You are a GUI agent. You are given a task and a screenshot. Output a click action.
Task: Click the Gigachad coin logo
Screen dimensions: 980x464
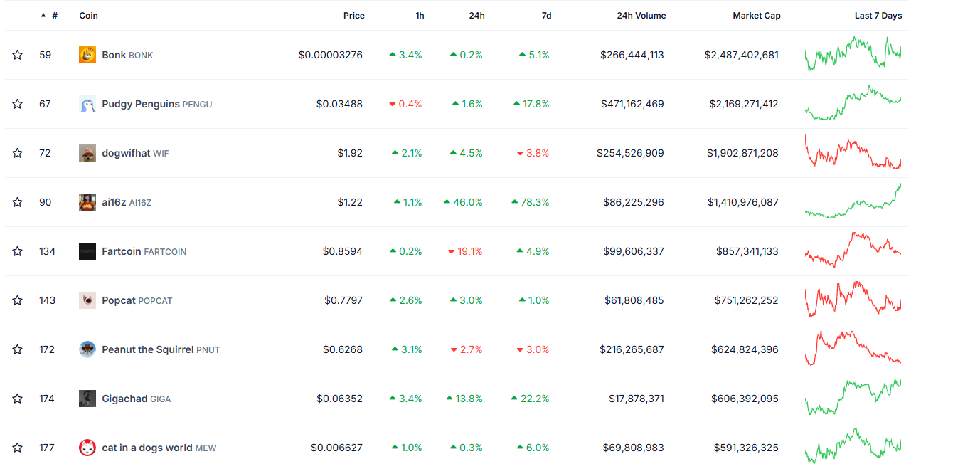point(87,399)
